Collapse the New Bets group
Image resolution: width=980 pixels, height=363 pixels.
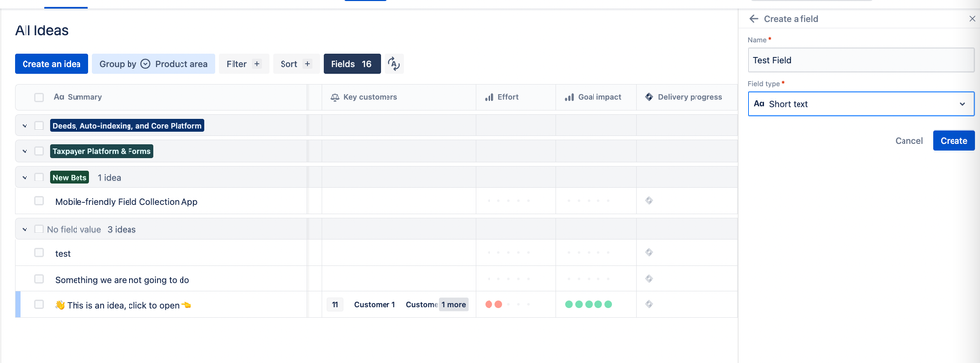pos(25,178)
